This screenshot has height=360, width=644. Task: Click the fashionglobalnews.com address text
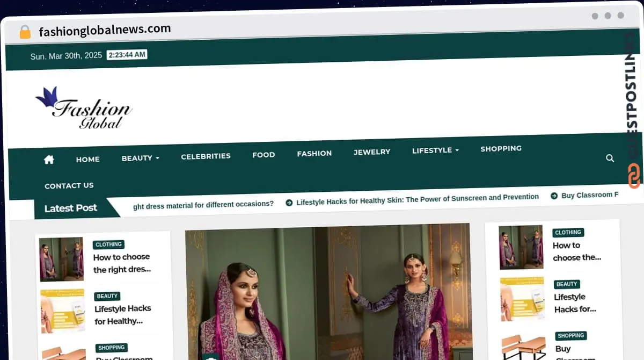105,30
